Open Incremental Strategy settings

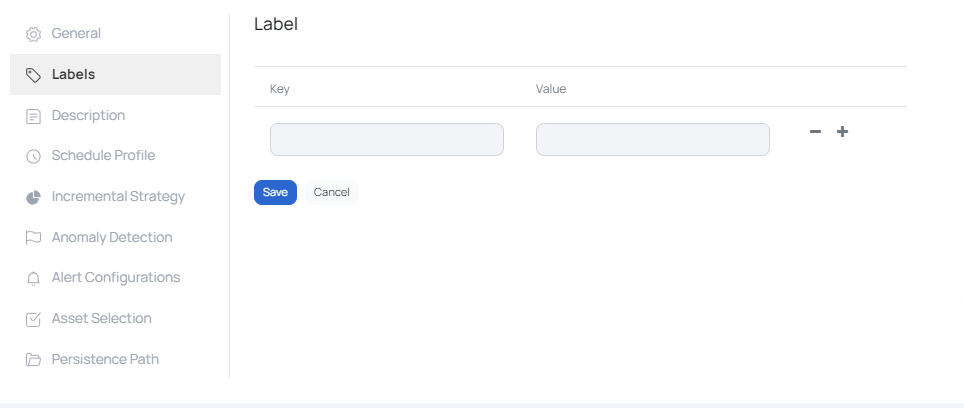pos(116,197)
